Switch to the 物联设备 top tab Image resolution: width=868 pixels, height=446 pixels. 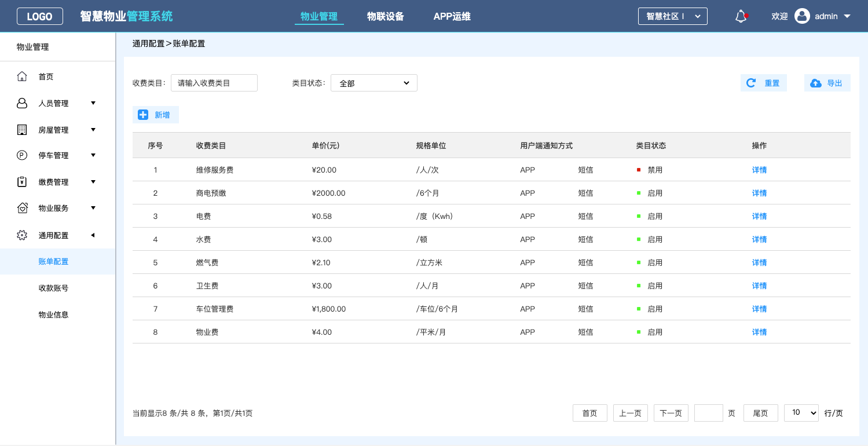pyautogui.click(x=386, y=16)
